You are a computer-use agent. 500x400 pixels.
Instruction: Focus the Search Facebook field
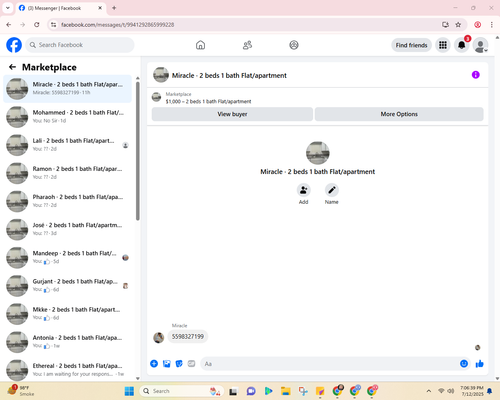[80, 45]
